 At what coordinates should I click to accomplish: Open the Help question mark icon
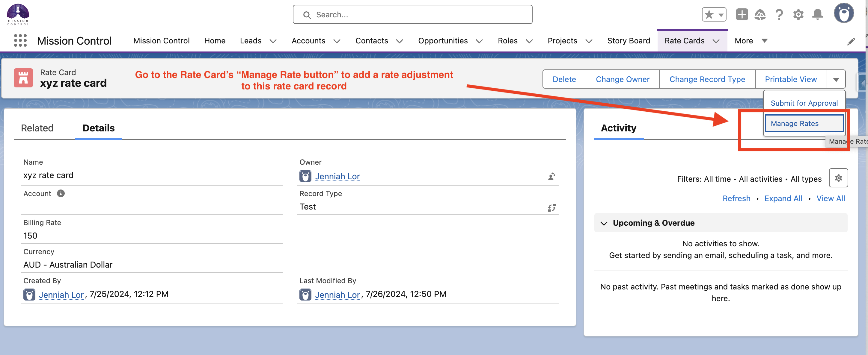pos(779,14)
